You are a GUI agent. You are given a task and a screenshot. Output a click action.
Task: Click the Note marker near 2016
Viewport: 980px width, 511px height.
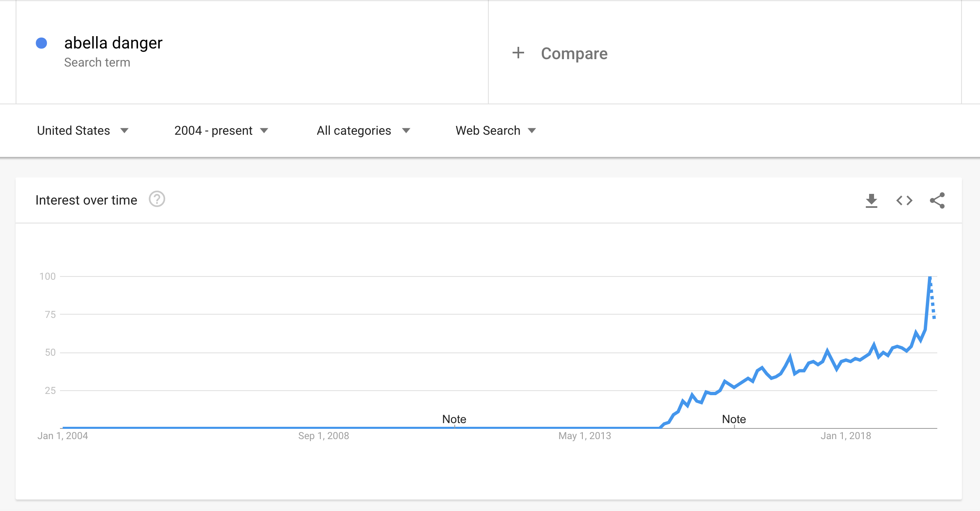(734, 419)
